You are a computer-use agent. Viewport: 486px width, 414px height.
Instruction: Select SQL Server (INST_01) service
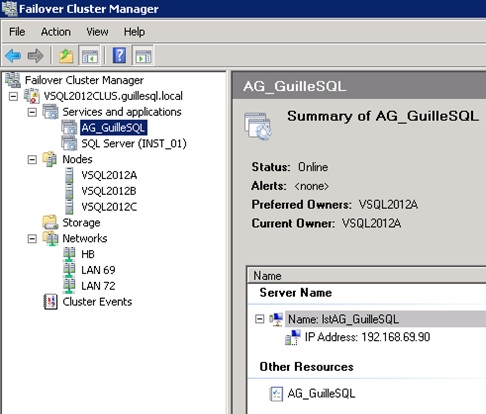[x=134, y=144]
